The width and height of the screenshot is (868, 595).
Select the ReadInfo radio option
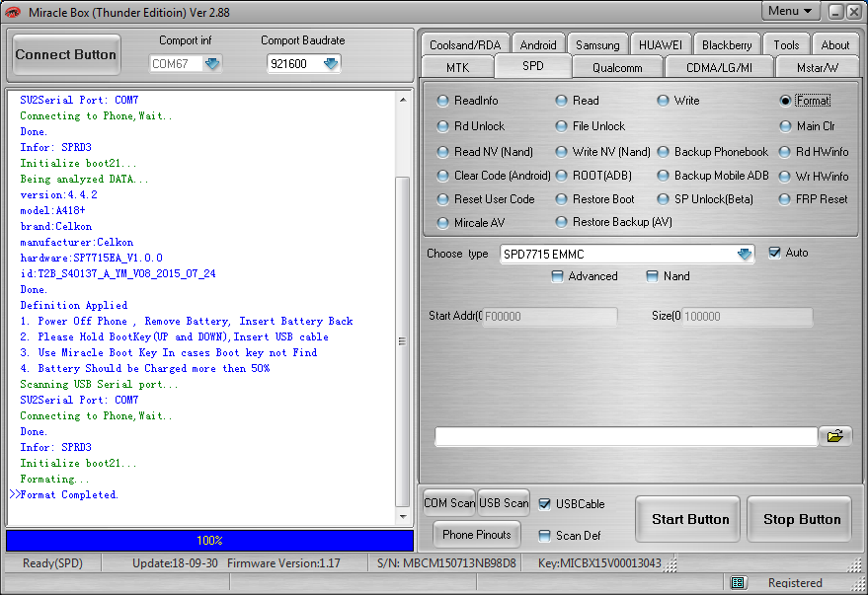point(468,101)
